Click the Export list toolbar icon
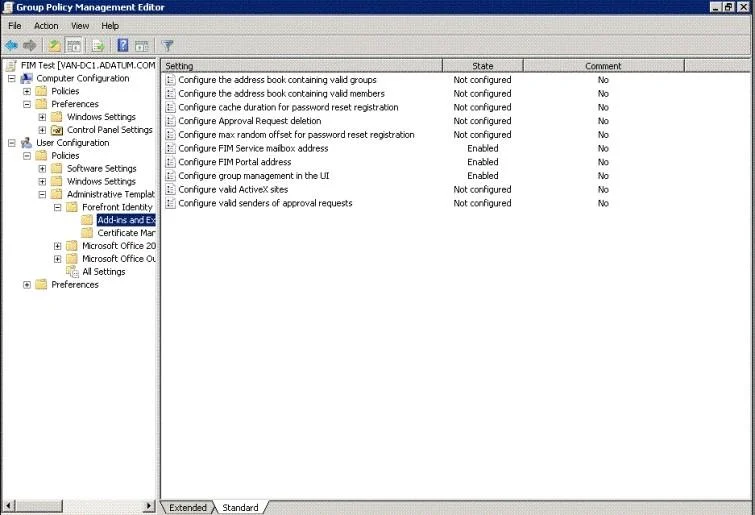The width and height of the screenshot is (755, 515). pos(98,46)
